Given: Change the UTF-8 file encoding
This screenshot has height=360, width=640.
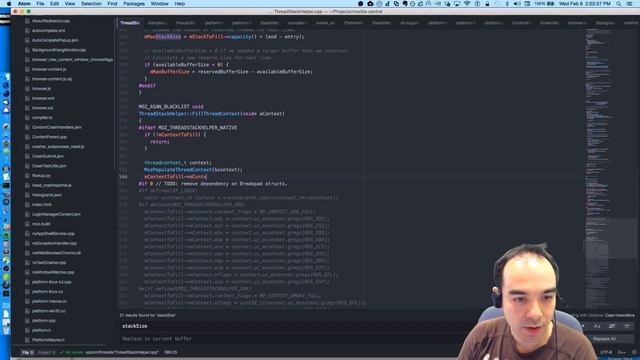Looking at the screenshot, I should 606,352.
